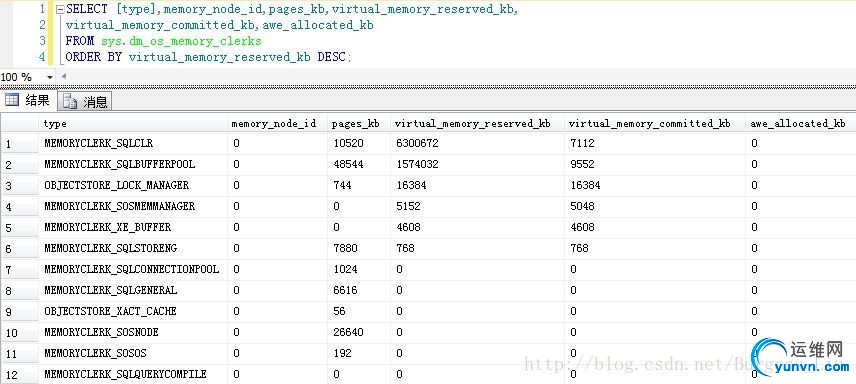Viewport: 856px width, 384px height.
Task: Select row header number 6
Action: [x=20, y=249]
